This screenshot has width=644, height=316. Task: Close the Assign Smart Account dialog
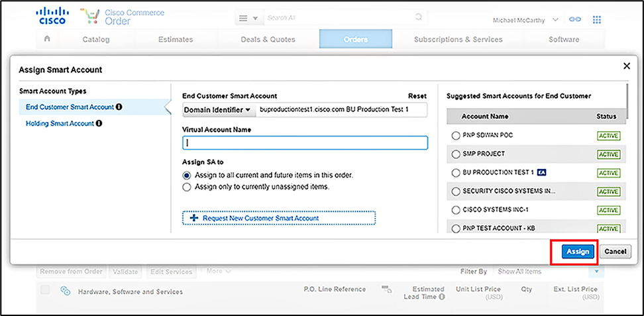(x=626, y=66)
